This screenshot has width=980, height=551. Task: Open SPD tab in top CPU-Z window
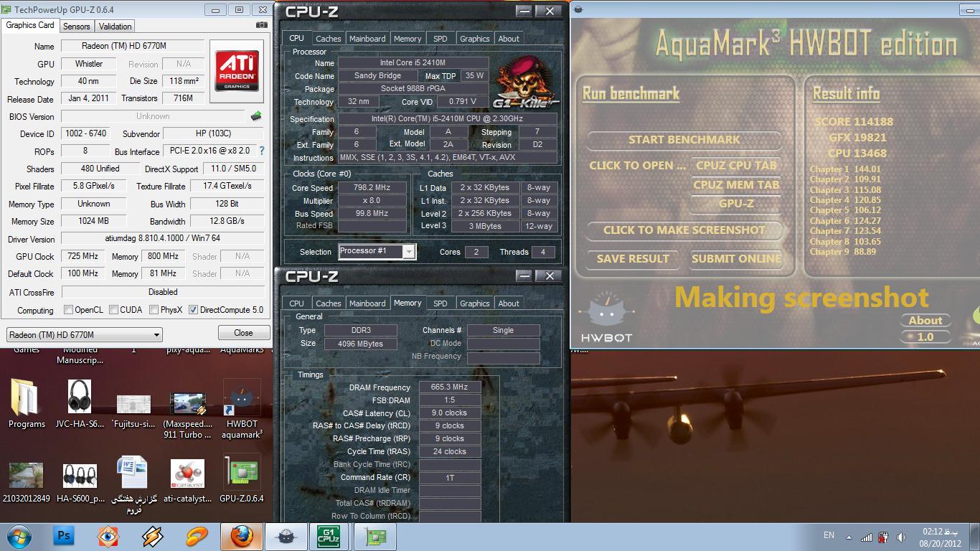440,39
